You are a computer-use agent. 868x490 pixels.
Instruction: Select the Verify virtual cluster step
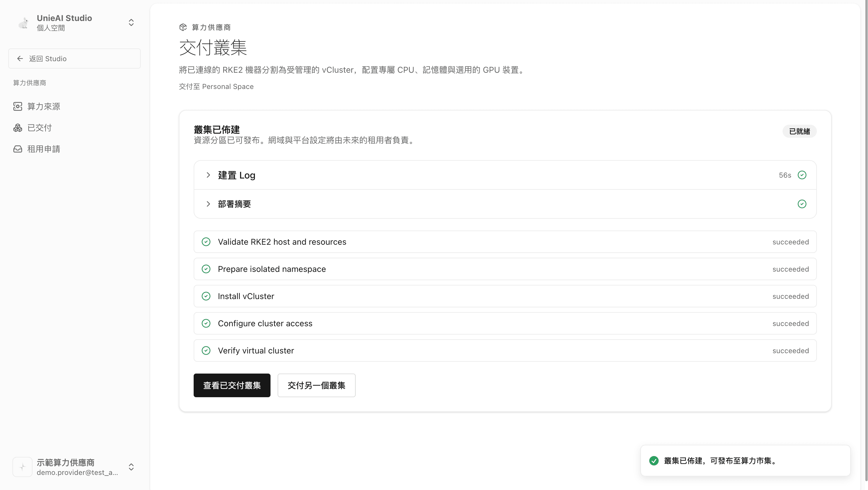click(505, 351)
